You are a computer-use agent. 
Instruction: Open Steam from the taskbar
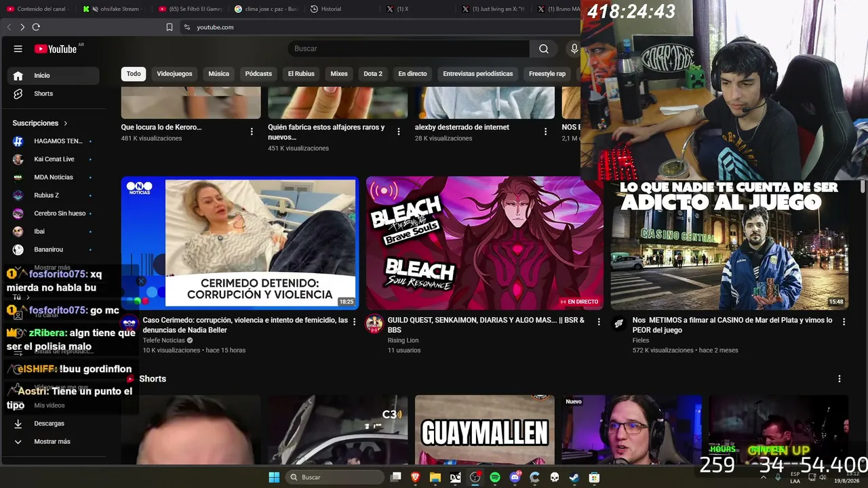pos(574,477)
